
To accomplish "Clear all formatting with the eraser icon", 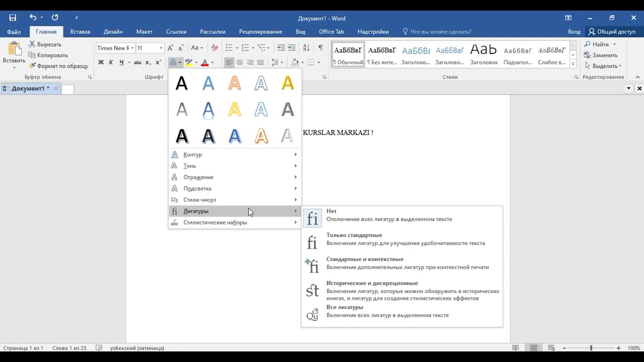I will [x=215, y=48].
